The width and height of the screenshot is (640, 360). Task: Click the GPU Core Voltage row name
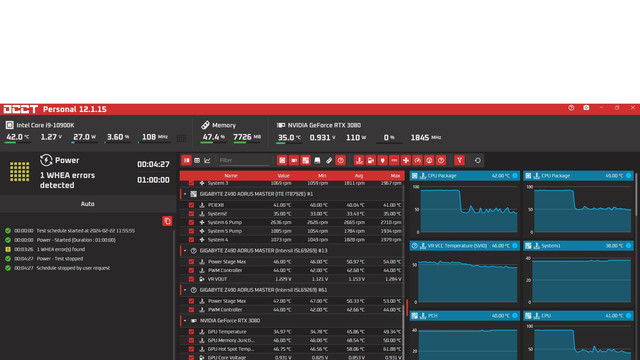click(x=227, y=358)
